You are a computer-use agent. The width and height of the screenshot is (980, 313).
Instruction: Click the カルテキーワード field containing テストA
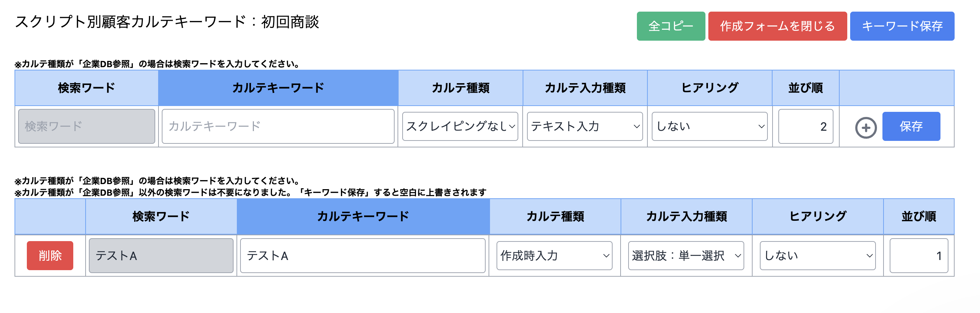pos(363,256)
